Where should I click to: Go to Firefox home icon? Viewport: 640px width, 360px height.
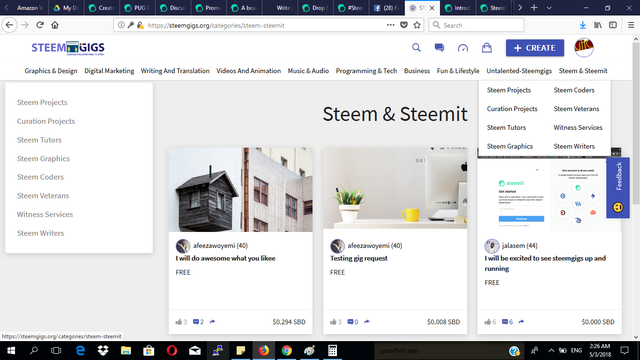(55, 25)
